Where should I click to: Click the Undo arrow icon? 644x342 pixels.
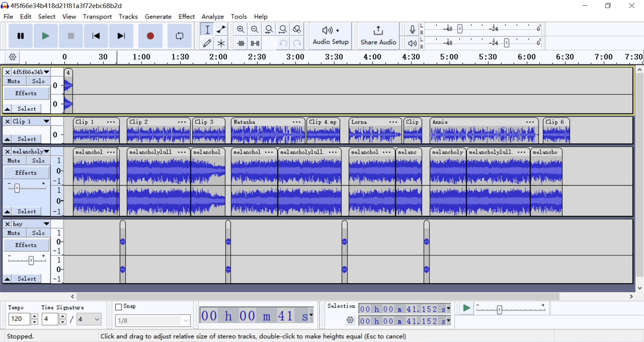(283, 43)
